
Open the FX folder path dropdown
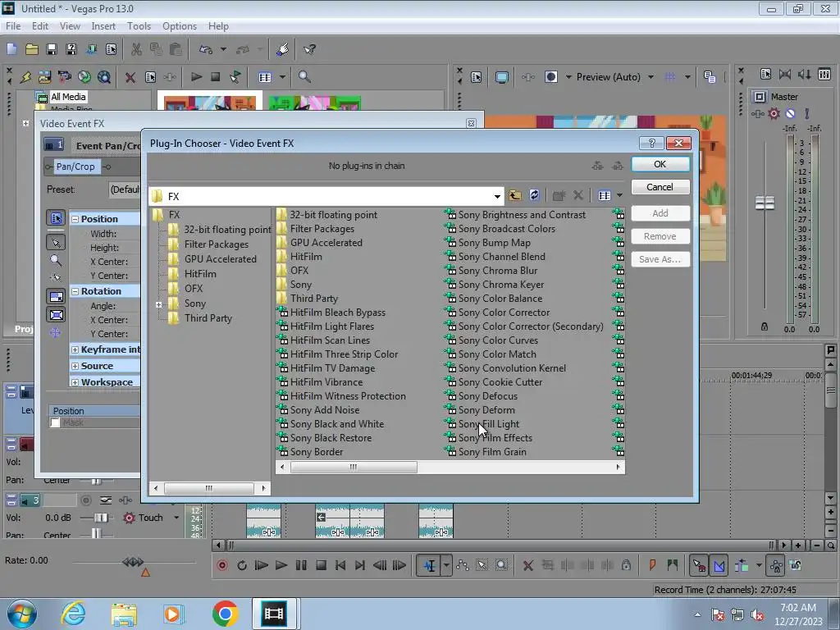[497, 197]
